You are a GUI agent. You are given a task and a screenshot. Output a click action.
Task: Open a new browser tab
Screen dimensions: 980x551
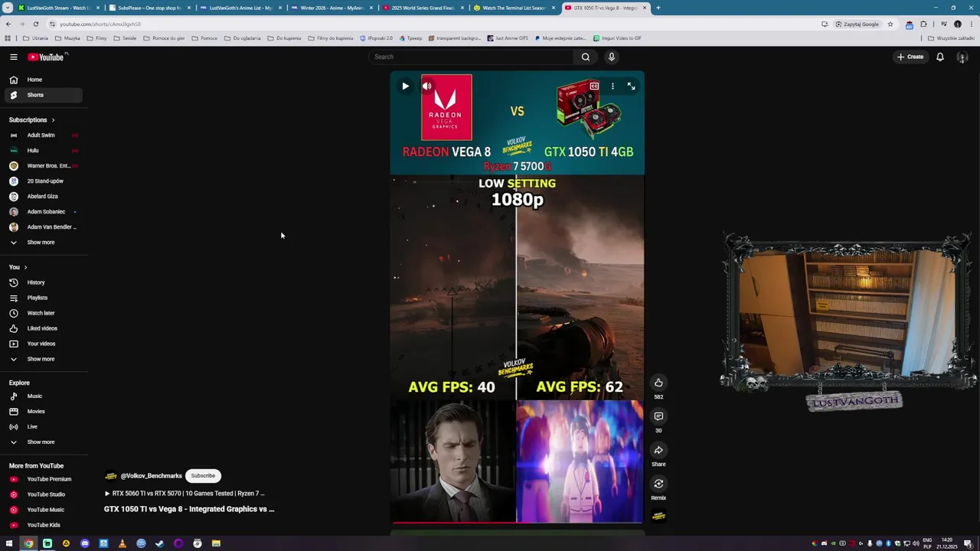658,8
